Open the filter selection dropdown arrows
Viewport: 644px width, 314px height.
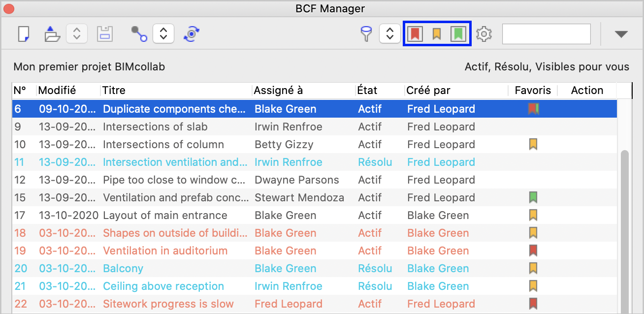[390, 34]
